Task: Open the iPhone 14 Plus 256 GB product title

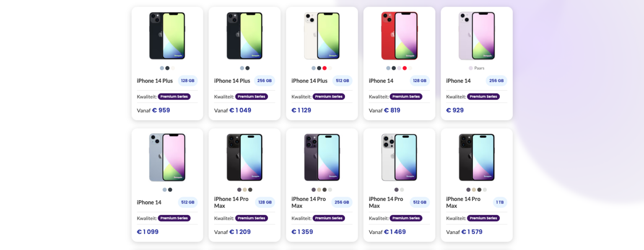Action: coord(232,80)
